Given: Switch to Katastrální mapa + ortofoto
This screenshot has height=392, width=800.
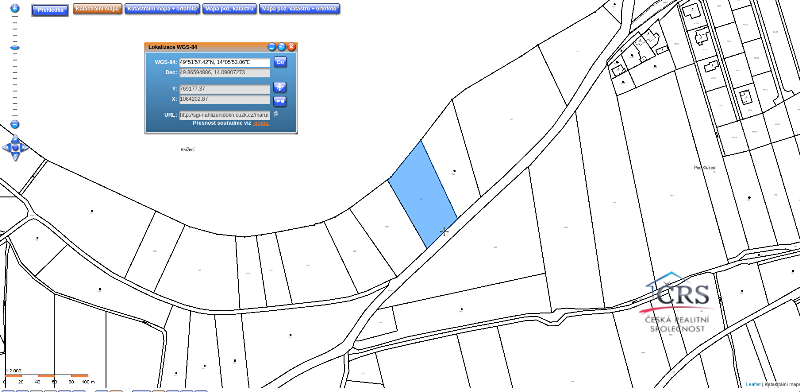Looking at the screenshot, I should (x=162, y=9).
